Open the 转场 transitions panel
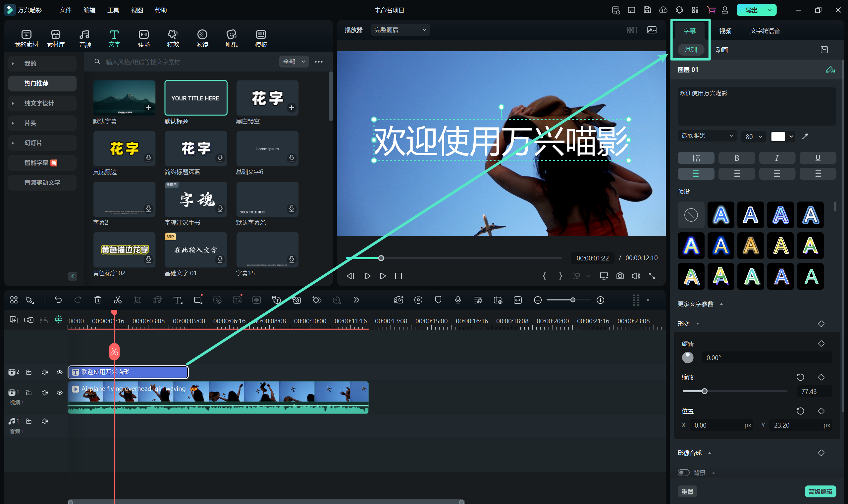This screenshot has height=504, width=848. 143,38
